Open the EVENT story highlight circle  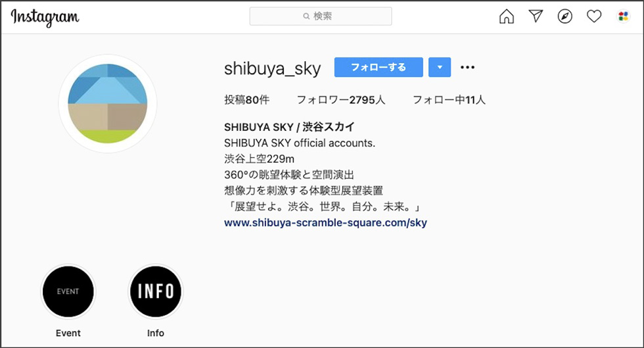(68, 291)
